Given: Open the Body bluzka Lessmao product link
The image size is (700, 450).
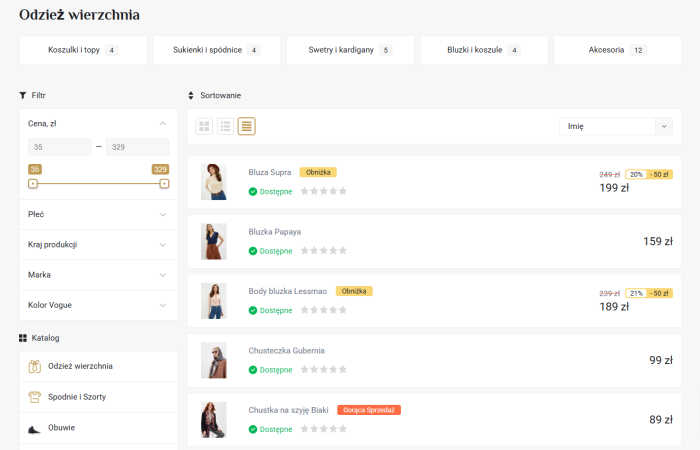Looking at the screenshot, I should 288,291.
